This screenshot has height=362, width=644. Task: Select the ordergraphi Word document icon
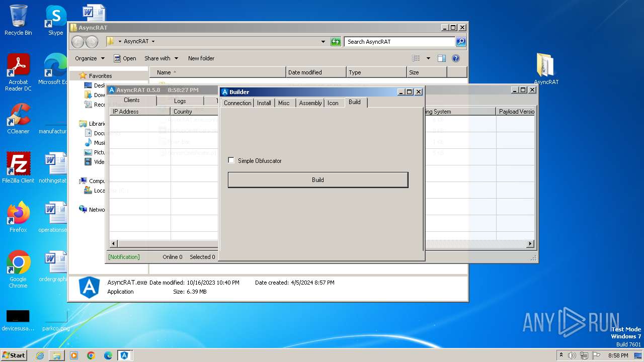53,267
